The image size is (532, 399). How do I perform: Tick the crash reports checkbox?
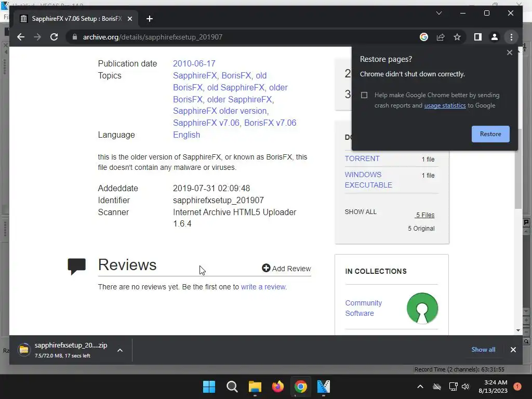pyautogui.click(x=364, y=95)
